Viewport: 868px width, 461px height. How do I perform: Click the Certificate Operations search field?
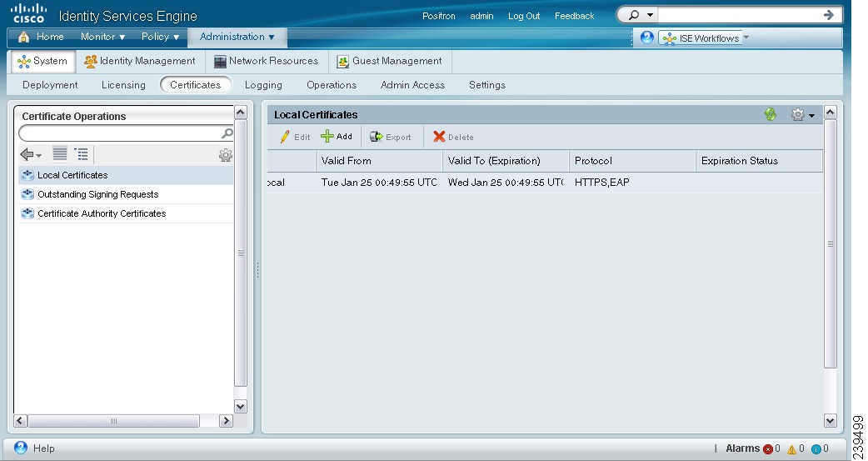[x=120, y=133]
